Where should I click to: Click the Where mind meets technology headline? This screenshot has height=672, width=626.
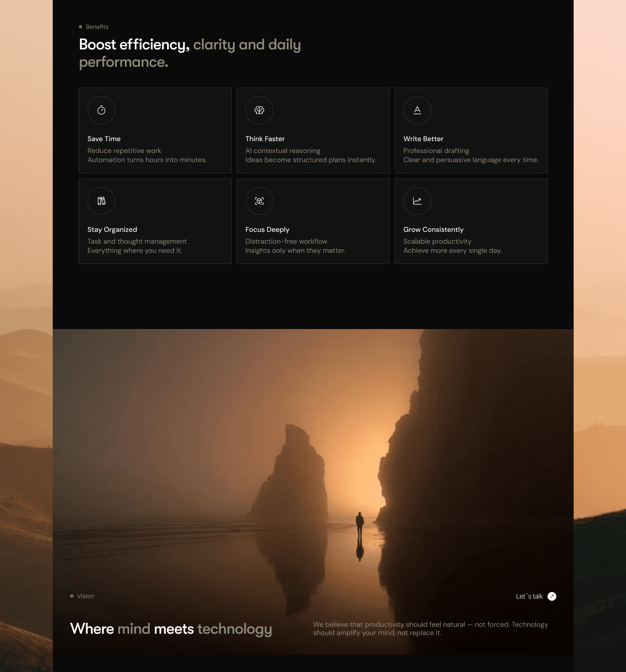click(171, 629)
